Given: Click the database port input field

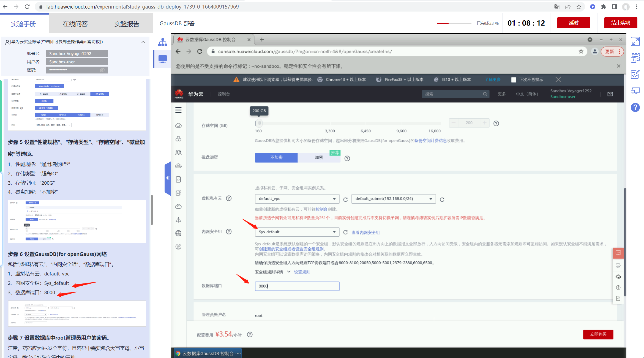Looking at the screenshot, I should click(297, 286).
